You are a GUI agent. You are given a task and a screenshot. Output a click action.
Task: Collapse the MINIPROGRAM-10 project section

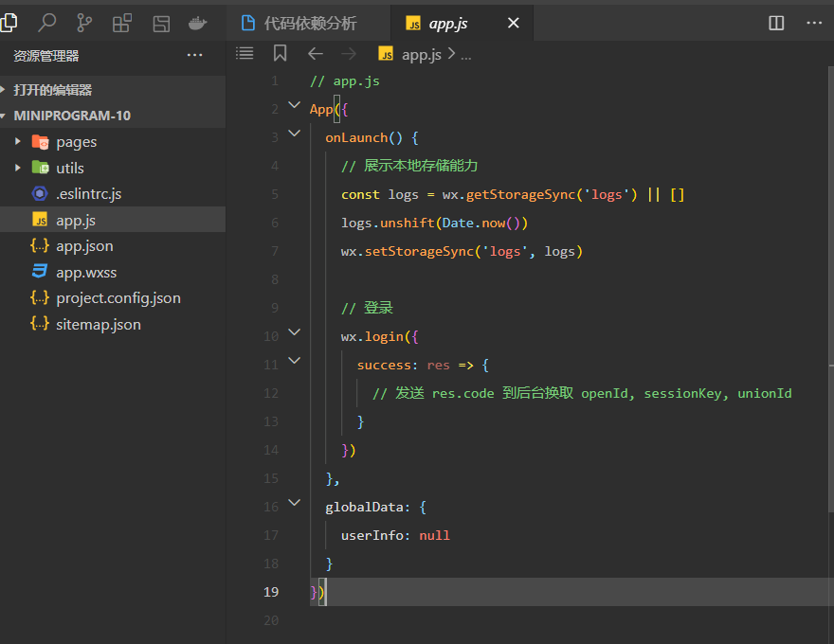point(6,116)
